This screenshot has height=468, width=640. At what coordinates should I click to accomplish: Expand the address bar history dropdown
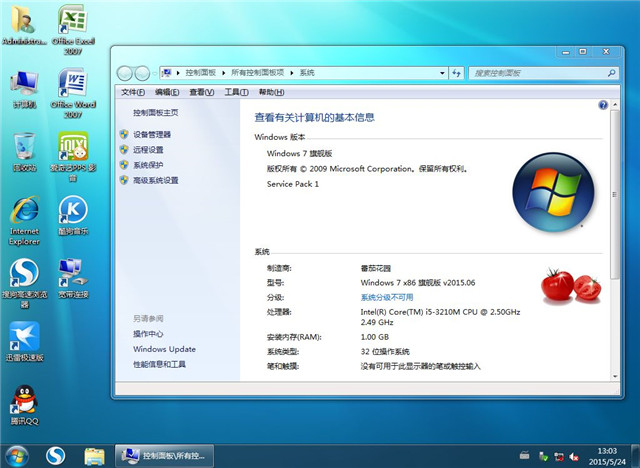pos(442,73)
